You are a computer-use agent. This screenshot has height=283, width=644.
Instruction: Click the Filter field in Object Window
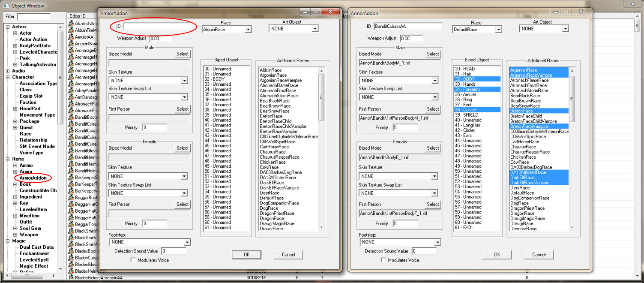(33, 17)
